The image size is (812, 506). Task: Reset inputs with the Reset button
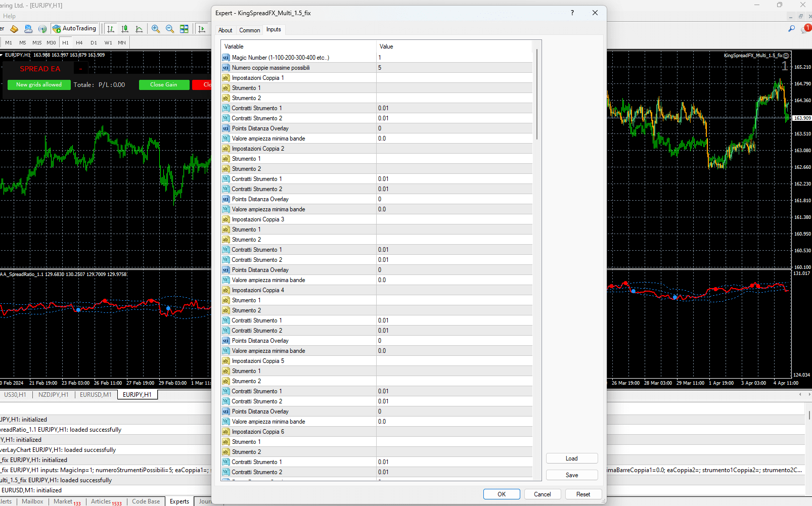pos(583,494)
